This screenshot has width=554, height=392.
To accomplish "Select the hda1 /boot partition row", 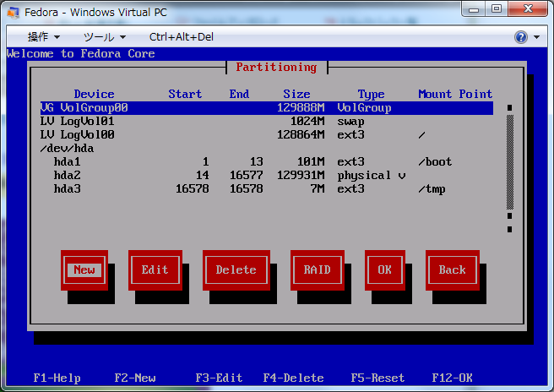I will point(267,162).
